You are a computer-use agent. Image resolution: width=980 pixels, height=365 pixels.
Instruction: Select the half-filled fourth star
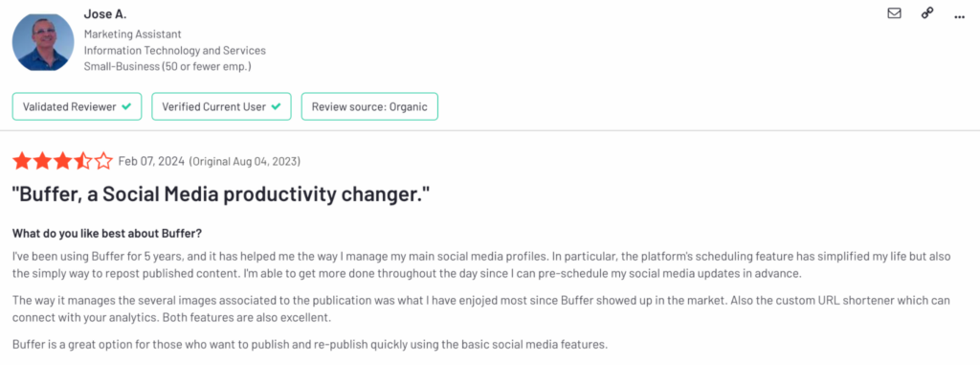tap(83, 162)
